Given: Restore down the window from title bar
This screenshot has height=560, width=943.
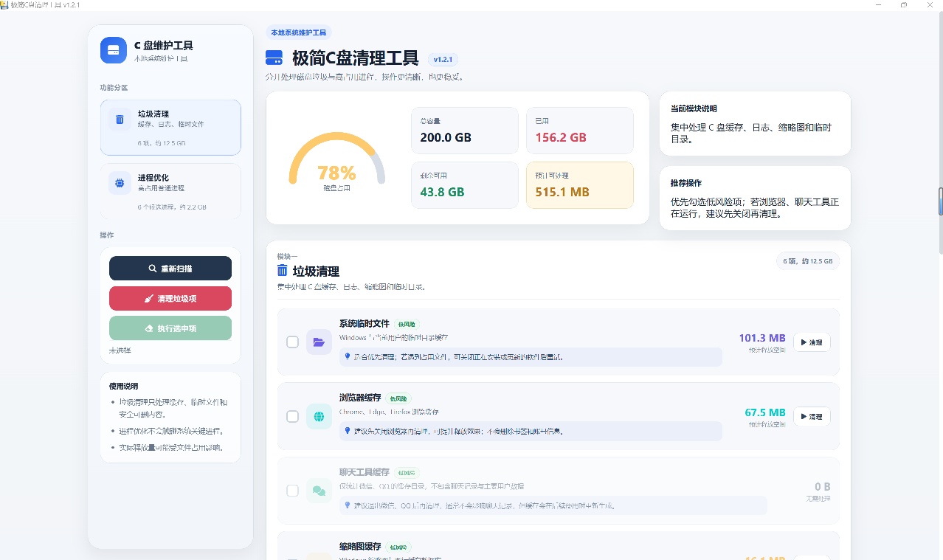Looking at the screenshot, I should tap(903, 4).
